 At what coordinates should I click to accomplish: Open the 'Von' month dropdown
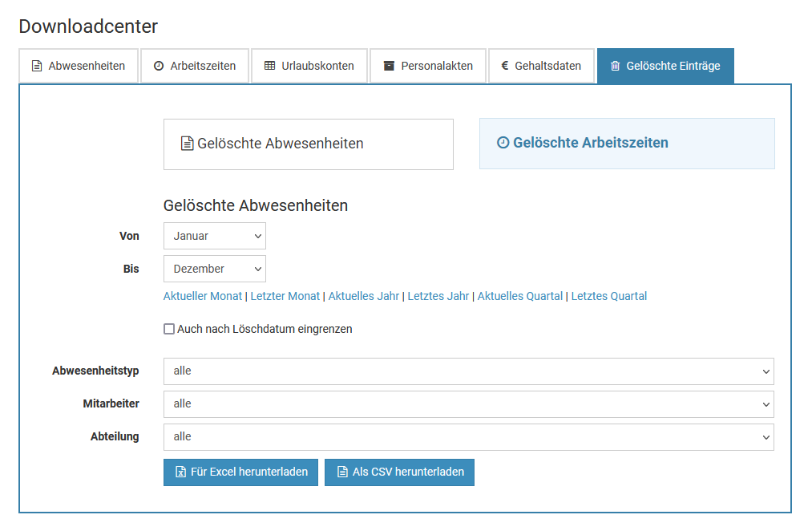[215, 236]
